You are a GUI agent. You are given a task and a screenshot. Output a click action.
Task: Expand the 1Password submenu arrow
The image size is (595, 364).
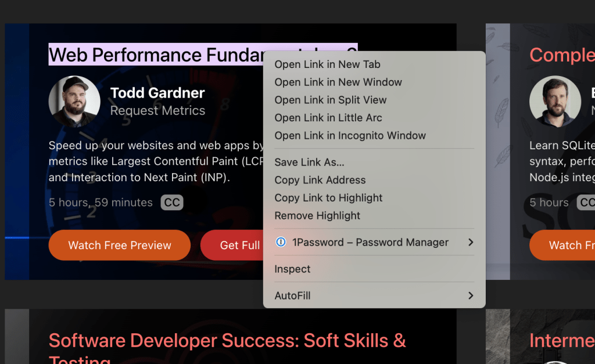471,242
